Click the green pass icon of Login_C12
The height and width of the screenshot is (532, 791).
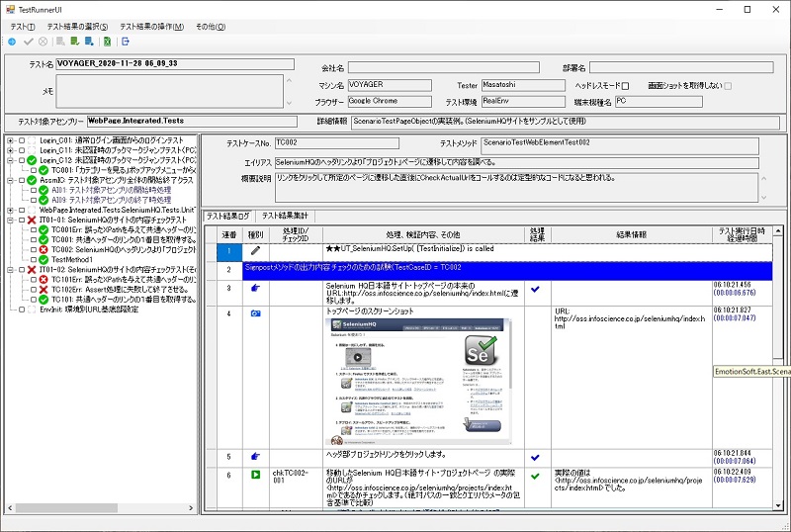[32, 160]
